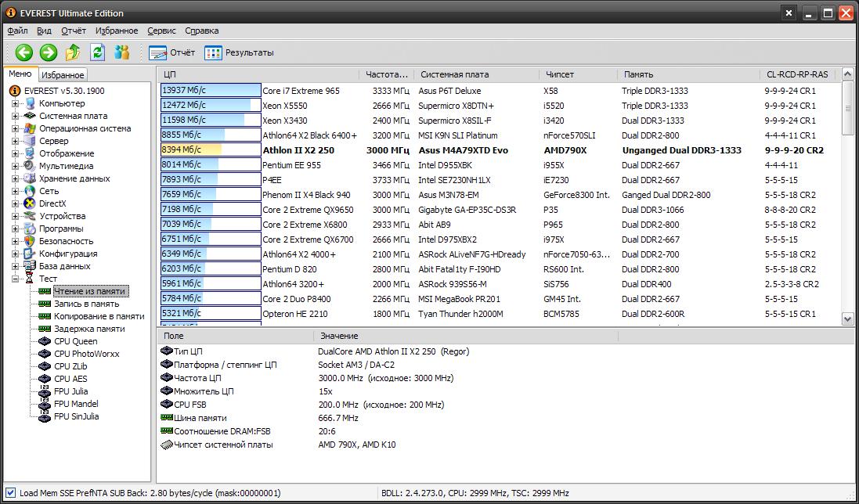Select the Задержка памяти test
859x504 pixels.
(x=89, y=329)
